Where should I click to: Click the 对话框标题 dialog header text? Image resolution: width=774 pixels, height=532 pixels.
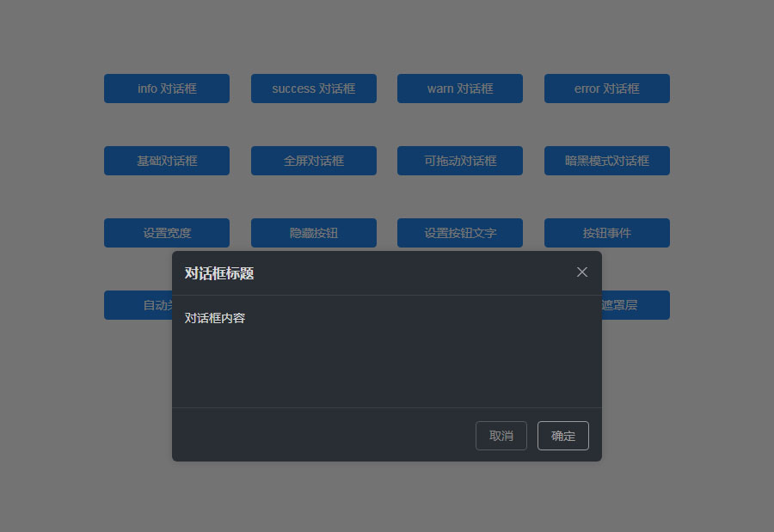[219, 273]
